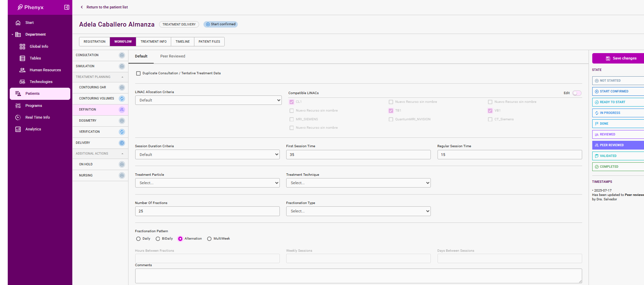The width and height of the screenshot is (644, 285).
Task: Click the Analytics chart icon
Action: coord(18,129)
